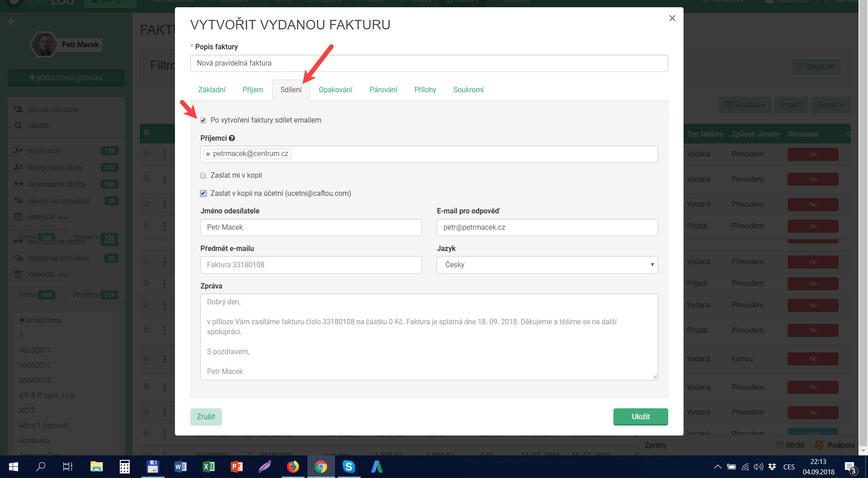Open the Jazyk language dropdown

point(547,265)
